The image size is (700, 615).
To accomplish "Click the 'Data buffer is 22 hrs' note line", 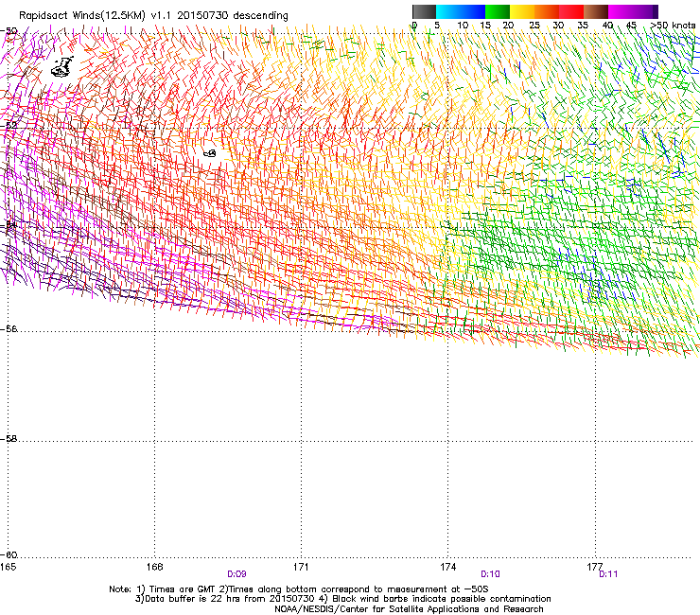I will coord(342,599).
